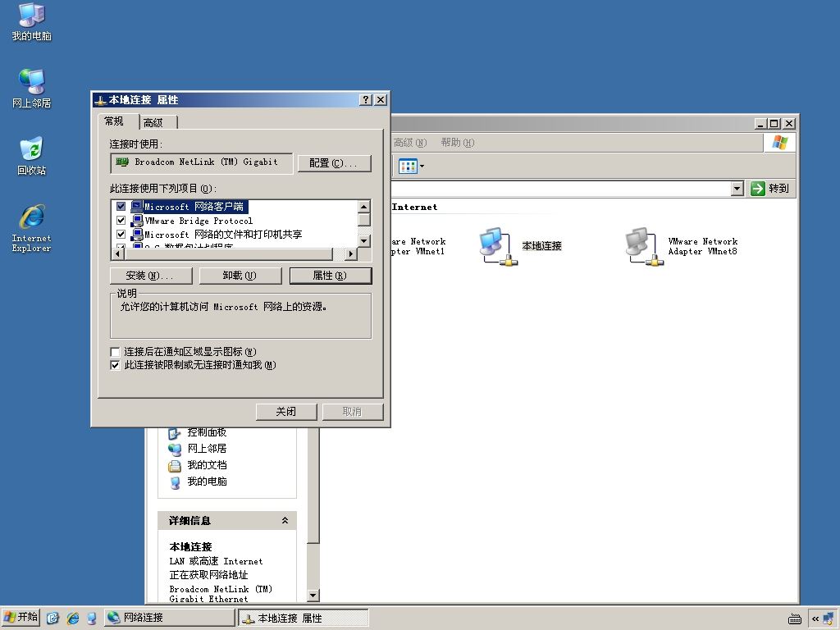Viewport: 840px width, 630px height.
Task: Select the Internet Explorer desktop icon
Action: coord(31,228)
